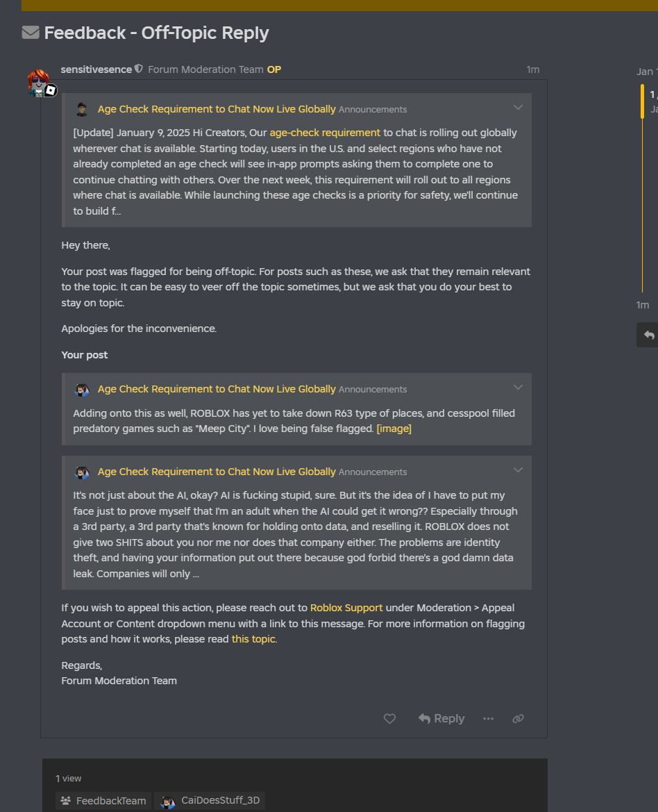Click the Reply button under the post
The image size is (658, 812).
(441, 719)
